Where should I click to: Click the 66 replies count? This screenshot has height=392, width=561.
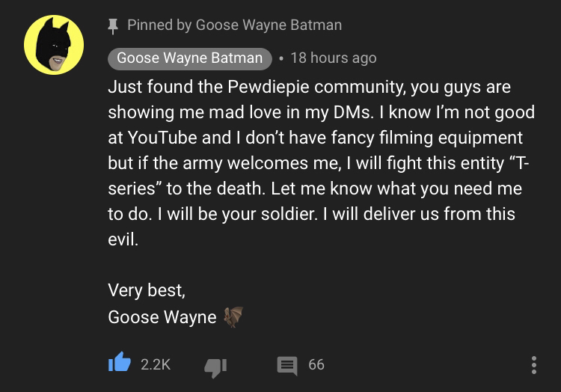(x=316, y=364)
